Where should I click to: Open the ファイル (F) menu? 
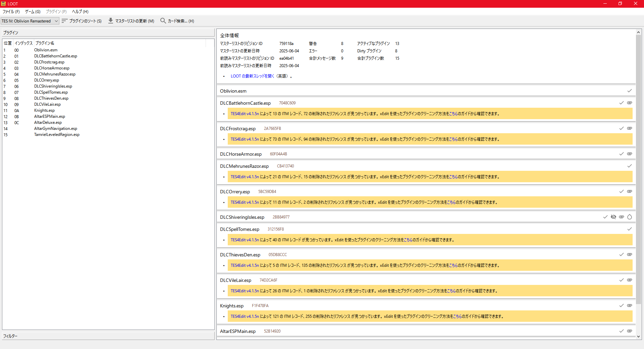coord(11,12)
